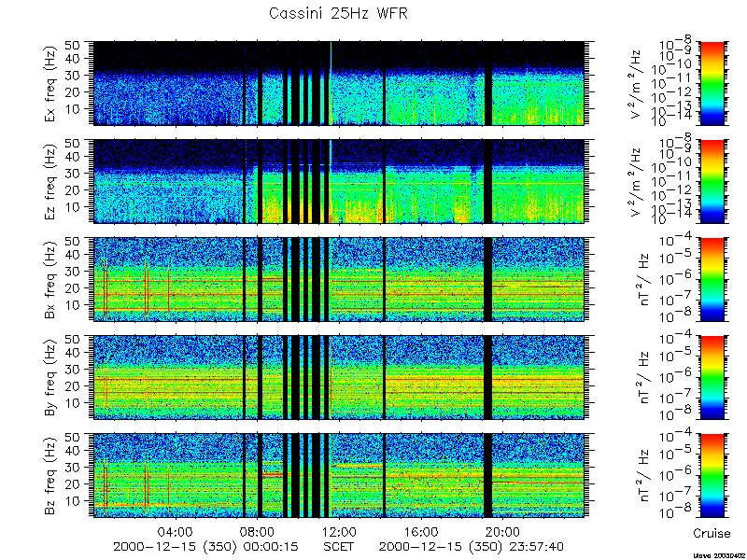747x560 pixels.
Task: Select the Ex frequency spectrogram panel
Action: tap(339, 83)
